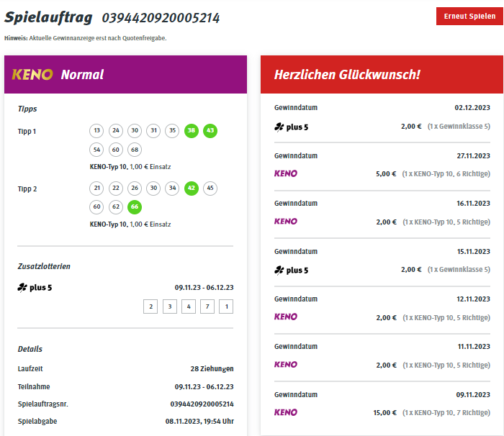Click the Spielauftrag number 0394420920005214 in title
The height and width of the screenshot is (436, 504).
[161, 18]
